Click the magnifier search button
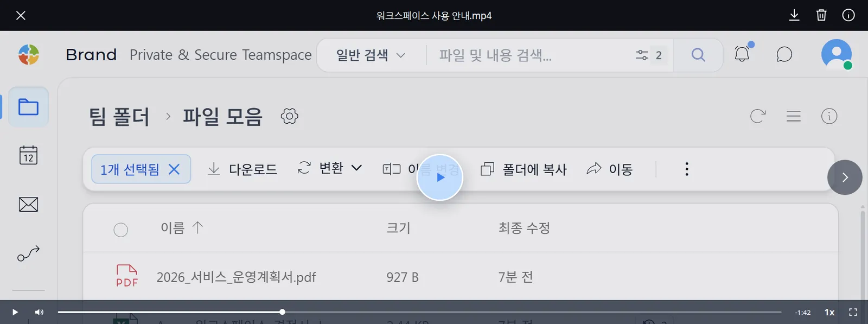 click(698, 55)
